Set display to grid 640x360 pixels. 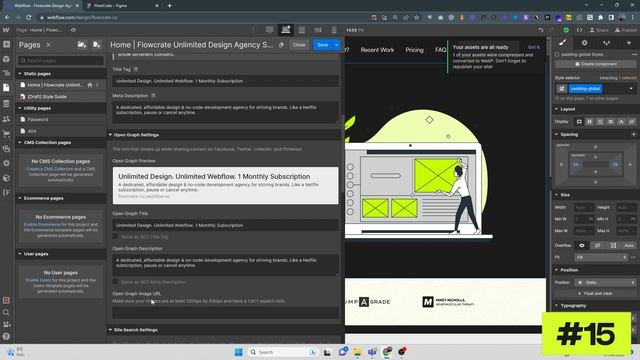[600, 122]
